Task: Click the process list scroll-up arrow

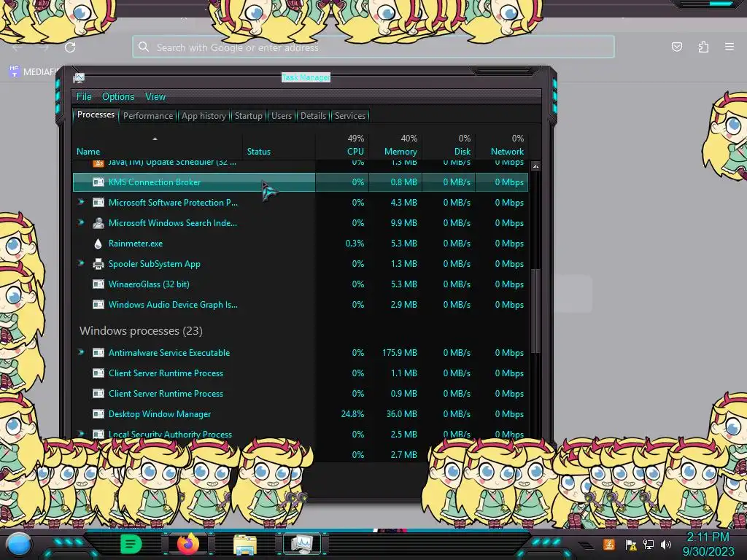Action: [535, 166]
